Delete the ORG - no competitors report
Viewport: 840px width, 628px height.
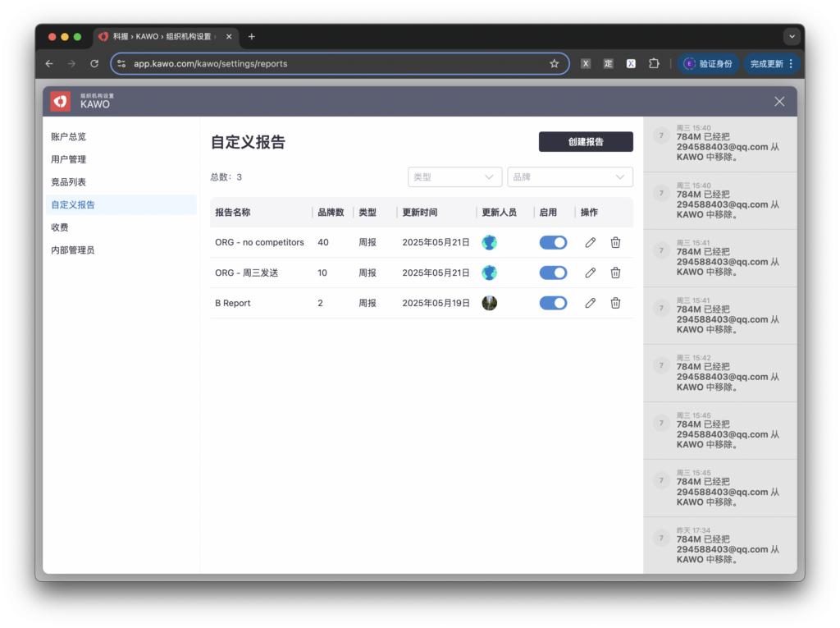(x=615, y=242)
